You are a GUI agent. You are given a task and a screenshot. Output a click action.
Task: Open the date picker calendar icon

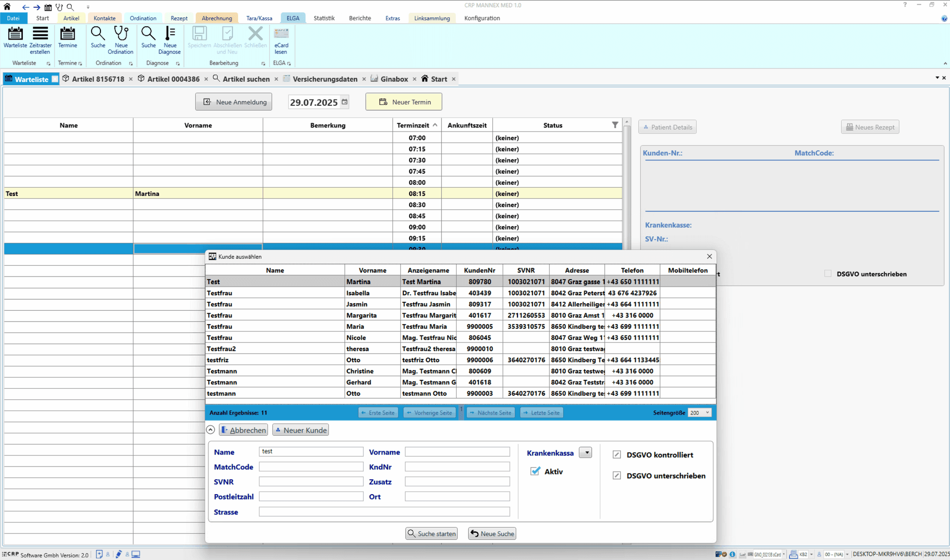point(345,102)
